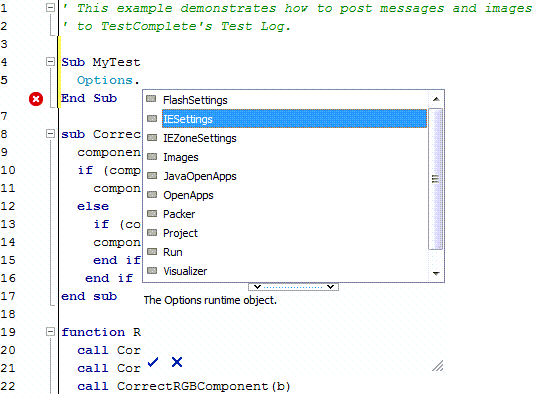Viewport: 543px width, 394px height.
Task: Click the red error marker beside End Sub
Action: coord(36,99)
